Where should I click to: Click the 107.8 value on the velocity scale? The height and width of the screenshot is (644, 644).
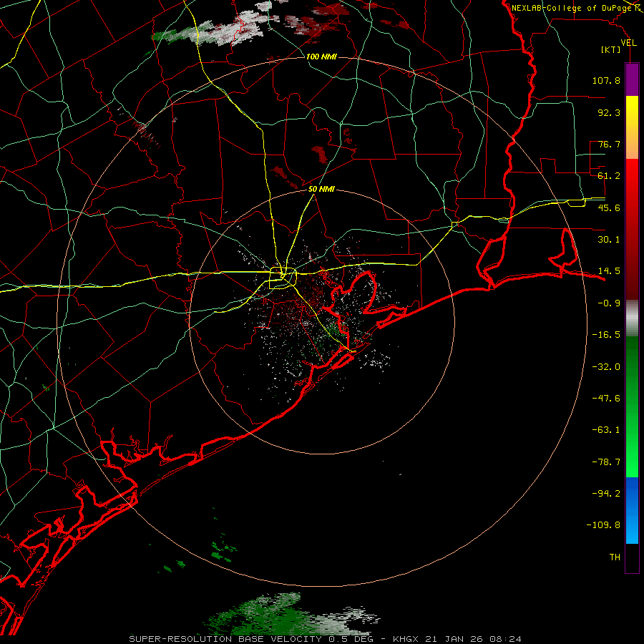click(x=606, y=80)
